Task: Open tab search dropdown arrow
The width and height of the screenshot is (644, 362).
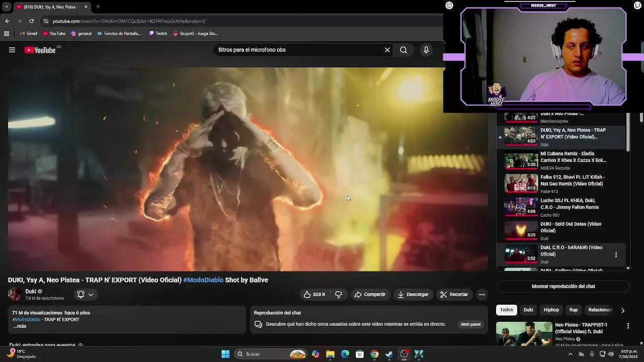Action: click(x=7, y=7)
